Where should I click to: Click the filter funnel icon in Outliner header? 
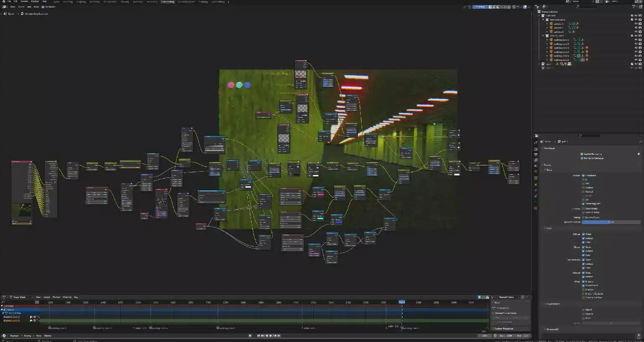(634, 7)
